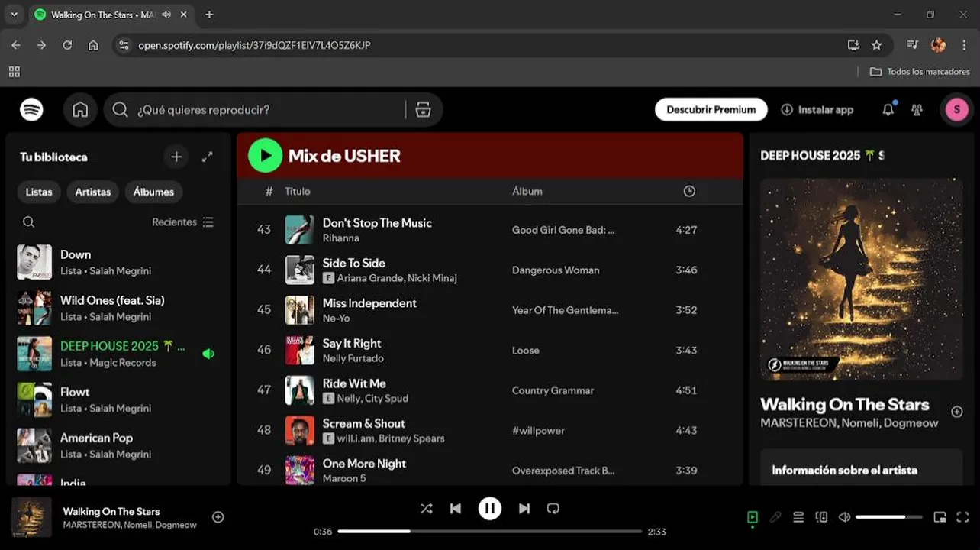Seek in the song progress bar

coord(489,532)
